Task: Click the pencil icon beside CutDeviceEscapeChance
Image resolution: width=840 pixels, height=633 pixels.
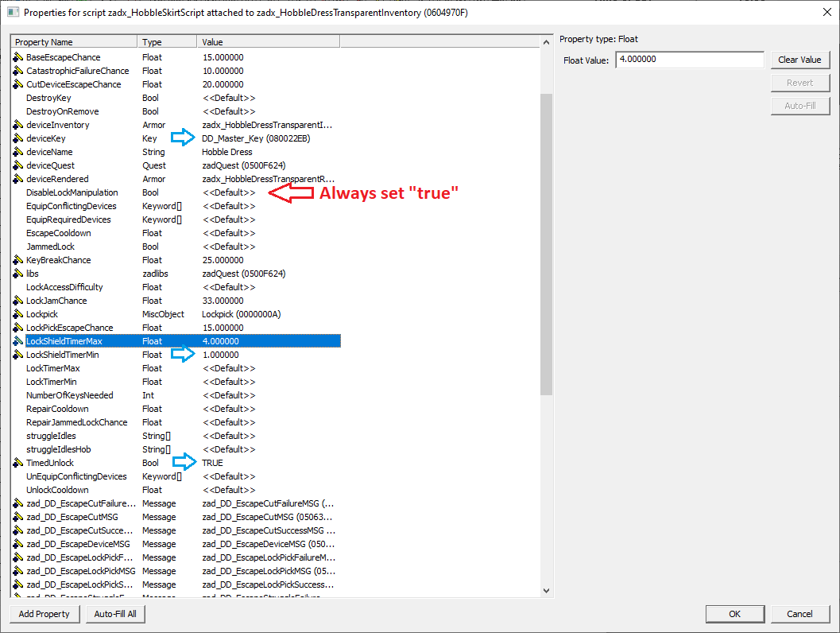Action: coord(17,84)
